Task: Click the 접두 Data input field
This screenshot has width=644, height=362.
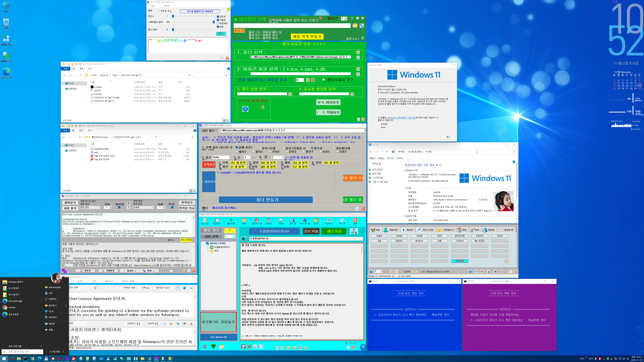Action: [x=221, y=157]
